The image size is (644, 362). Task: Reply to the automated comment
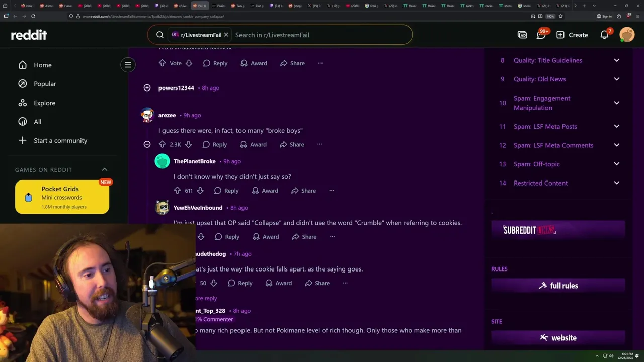[215, 63]
